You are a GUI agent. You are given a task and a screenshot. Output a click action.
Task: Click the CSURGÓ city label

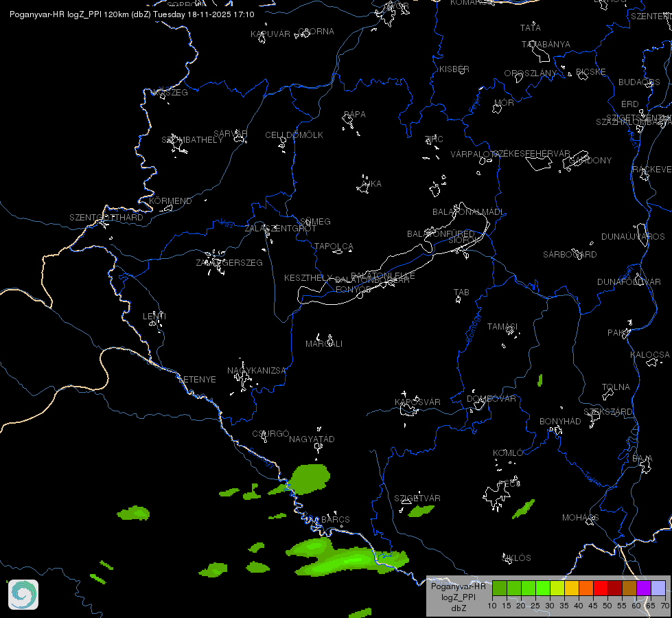click(270, 433)
